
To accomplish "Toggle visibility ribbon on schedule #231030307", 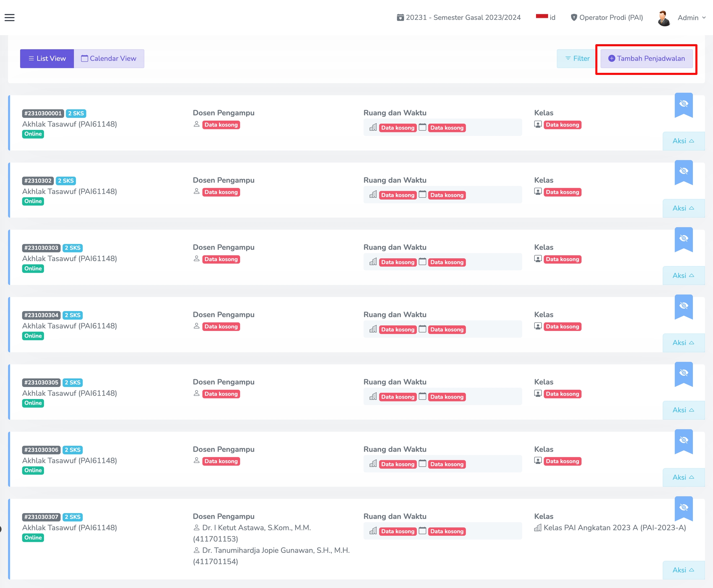I will click(x=684, y=508).
